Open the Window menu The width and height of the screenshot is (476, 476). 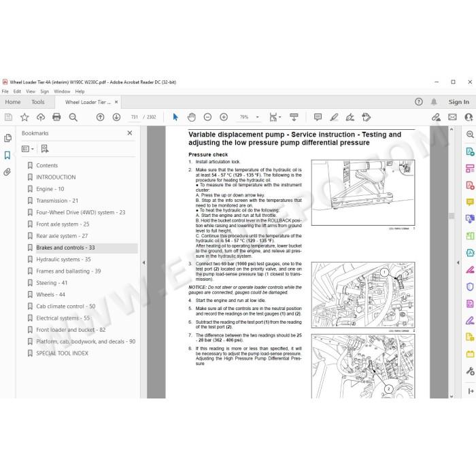62,91
